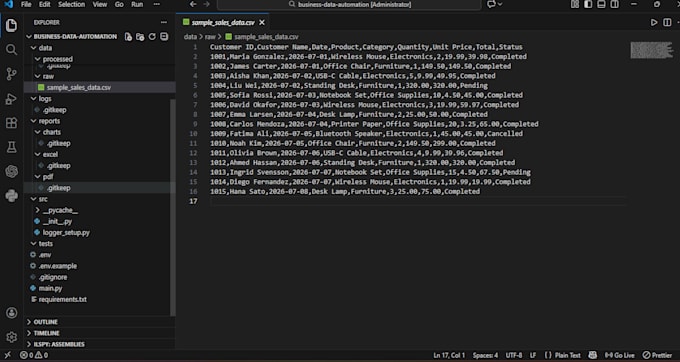Screen dimensions: 680x362
Task: Open the Go menu
Action: coord(119,4)
